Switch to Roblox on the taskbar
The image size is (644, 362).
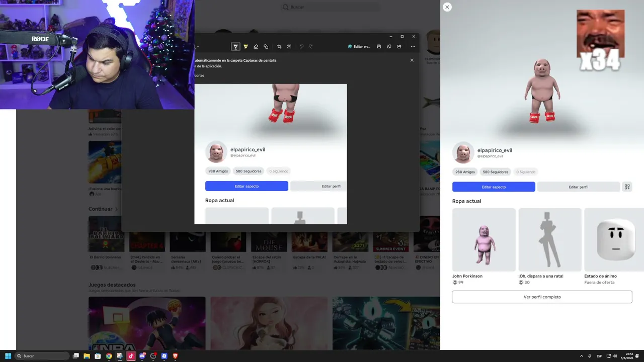click(164, 356)
